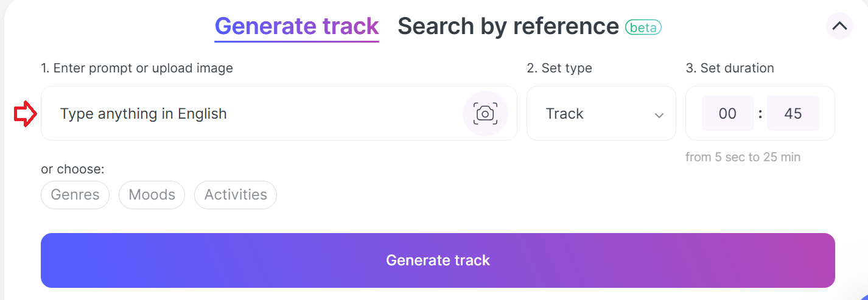Click the '3. Set duration' label
The image size is (868, 300).
[730, 68]
